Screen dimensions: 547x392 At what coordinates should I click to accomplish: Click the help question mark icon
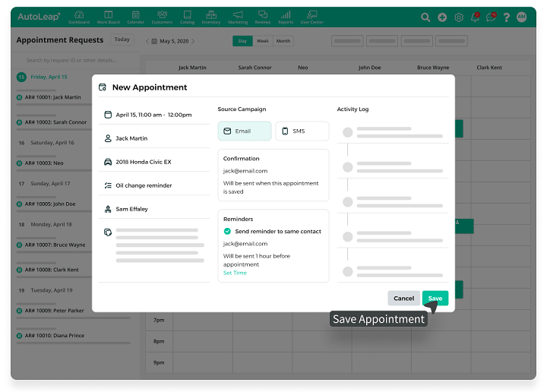(507, 17)
